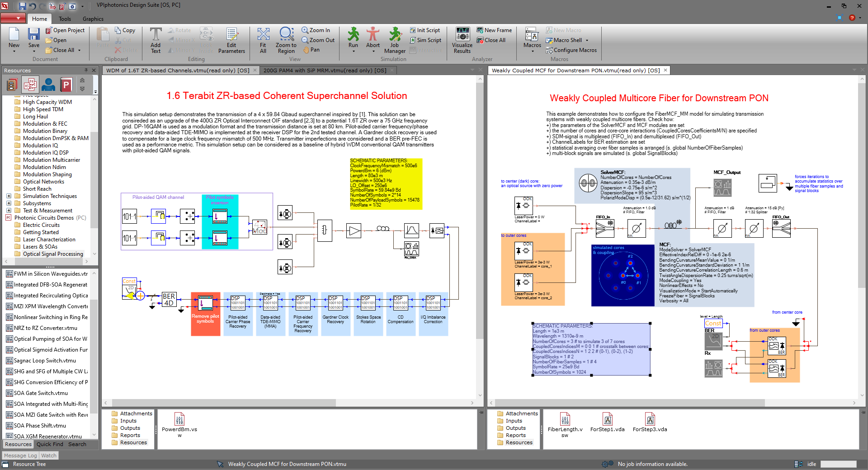Switch to the Home ribbon tab
The height and width of the screenshot is (470, 868).
pos(39,19)
